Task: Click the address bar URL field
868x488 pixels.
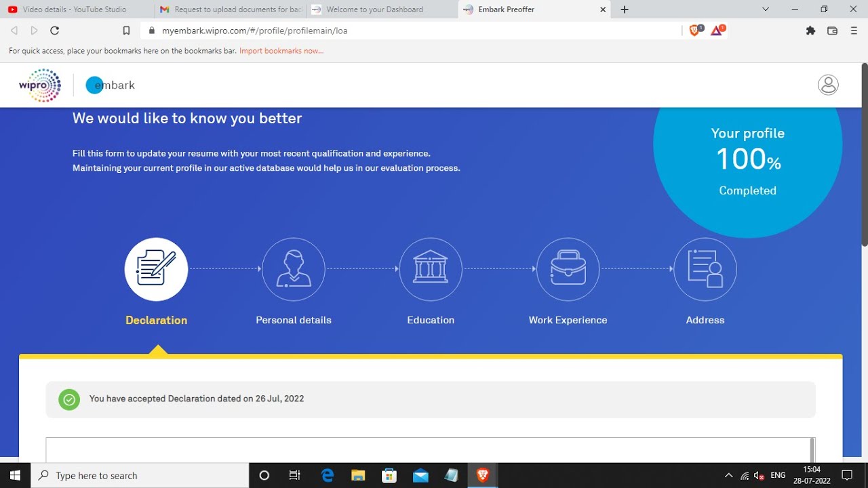Action: pyautogui.click(x=410, y=30)
